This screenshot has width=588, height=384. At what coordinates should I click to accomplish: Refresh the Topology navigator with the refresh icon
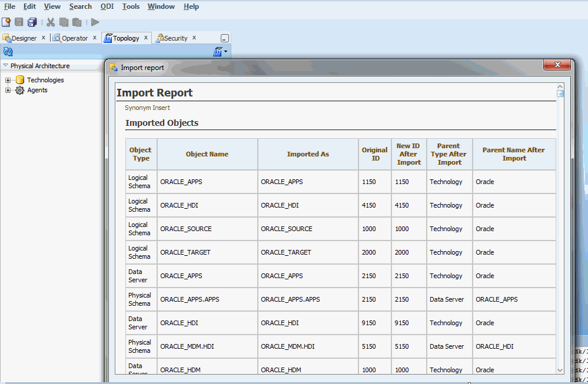pos(8,52)
